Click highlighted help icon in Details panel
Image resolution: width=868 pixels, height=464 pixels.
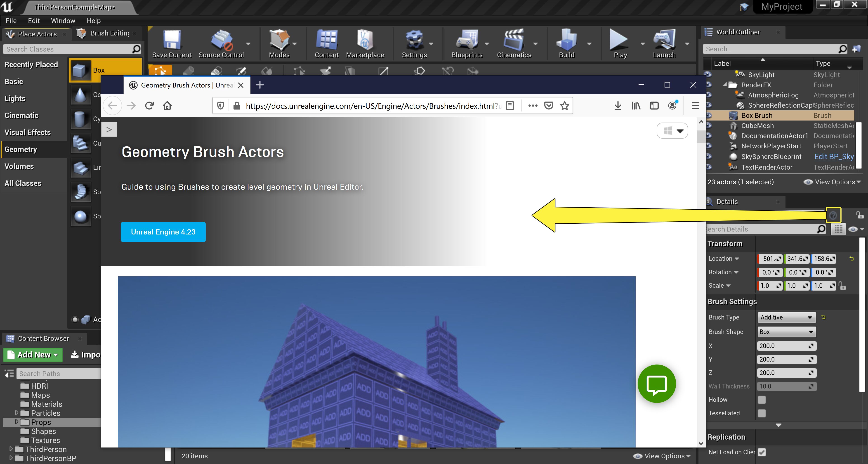[x=833, y=215]
